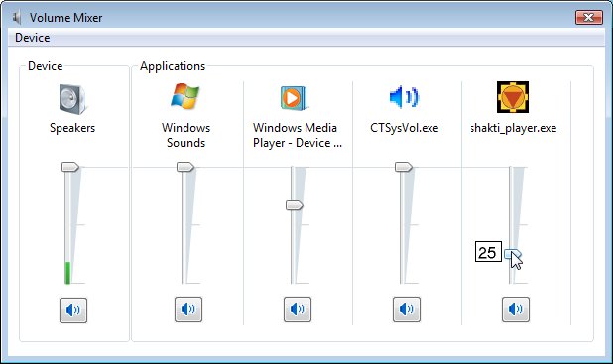Viewport: 613px width, 364px height.
Task: Click the Windows Sounds label
Action: [x=185, y=135]
